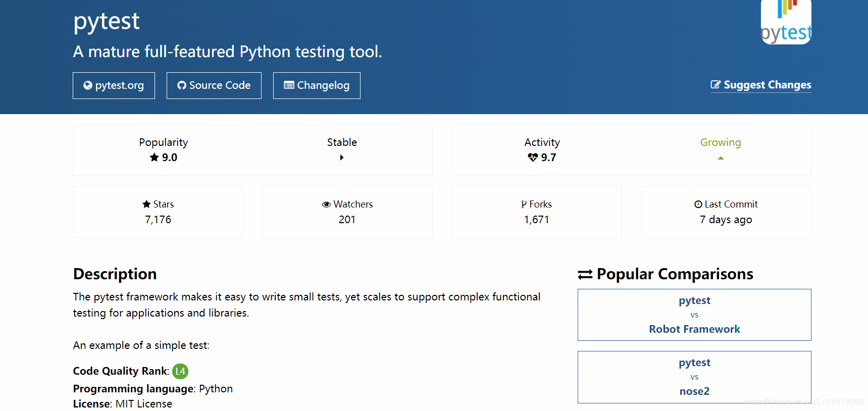868x411 pixels.
Task: Open pytest vs nose2 comparison
Action: (x=694, y=377)
